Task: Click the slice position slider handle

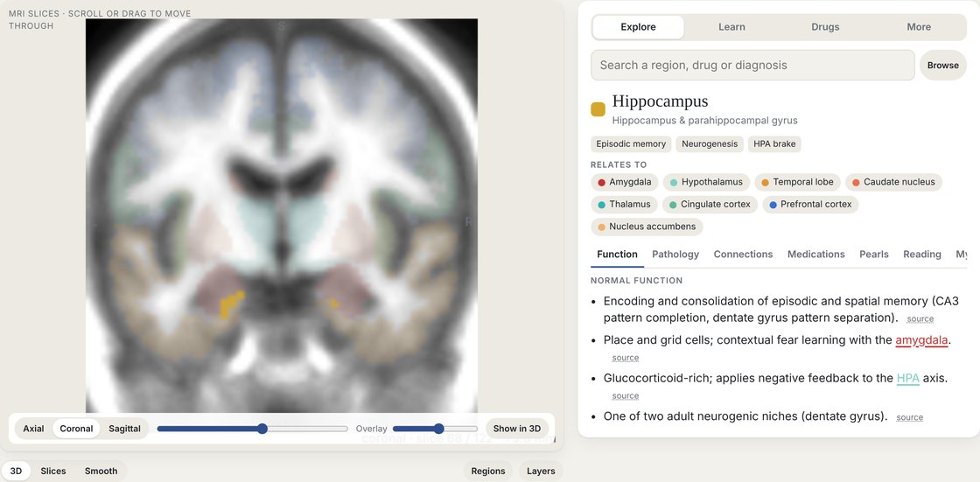Action: click(262, 429)
